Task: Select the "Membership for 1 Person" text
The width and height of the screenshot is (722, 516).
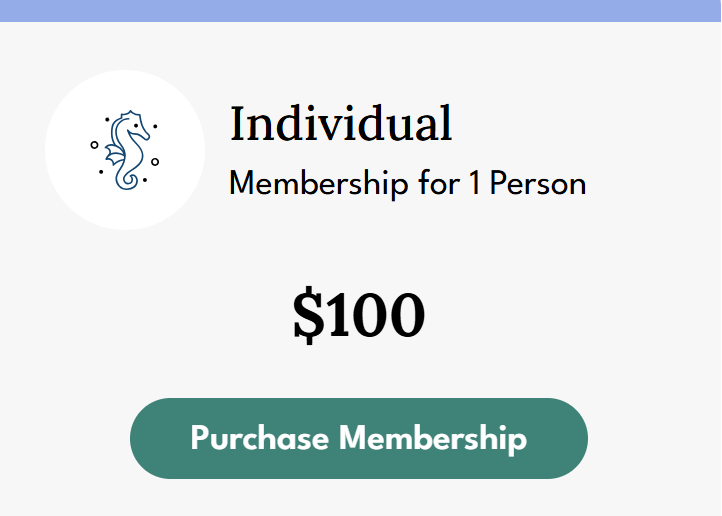Action: (x=407, y=184)
